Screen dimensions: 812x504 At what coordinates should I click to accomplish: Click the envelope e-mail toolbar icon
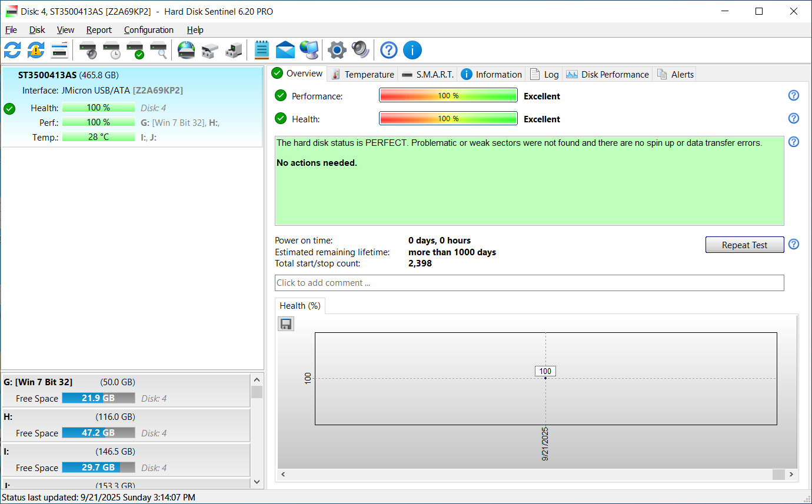[x=285, y=50]
